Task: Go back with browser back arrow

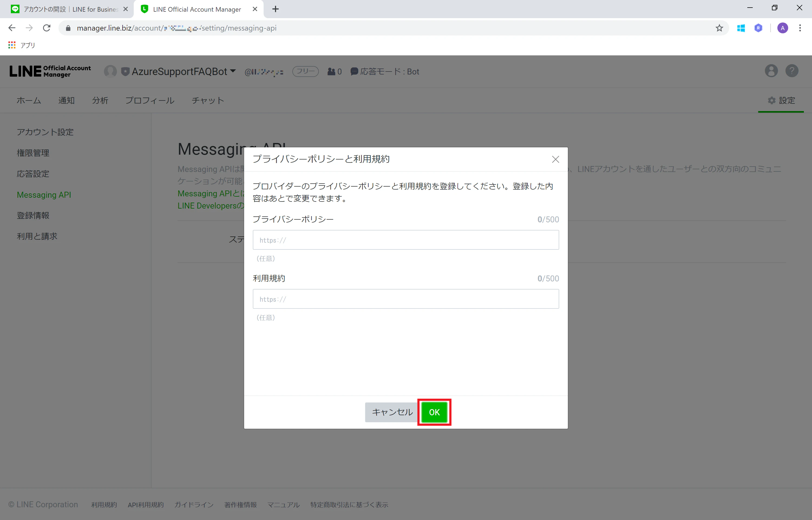Action: tap(12, 28)
